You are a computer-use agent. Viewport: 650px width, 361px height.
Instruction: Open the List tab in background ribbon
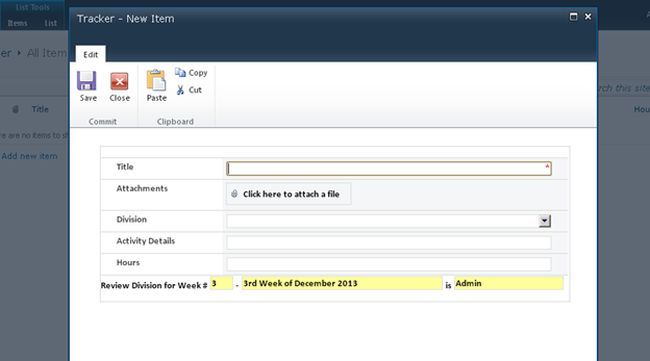coord(51,23)
